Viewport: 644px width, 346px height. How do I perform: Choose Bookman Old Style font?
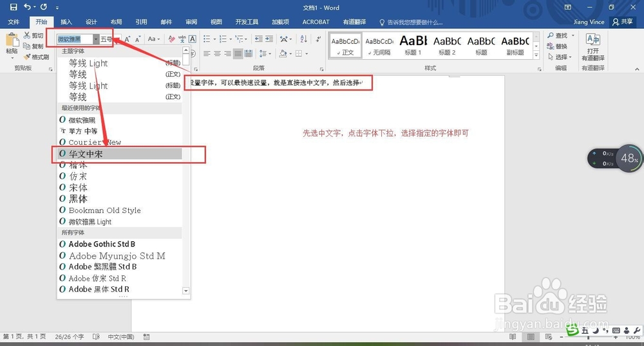120,210
